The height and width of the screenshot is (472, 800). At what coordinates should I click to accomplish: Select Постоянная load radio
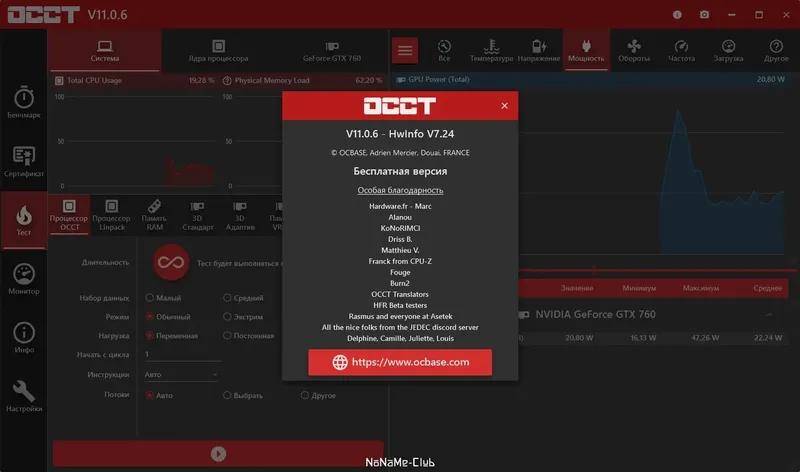tap(227, 335)
